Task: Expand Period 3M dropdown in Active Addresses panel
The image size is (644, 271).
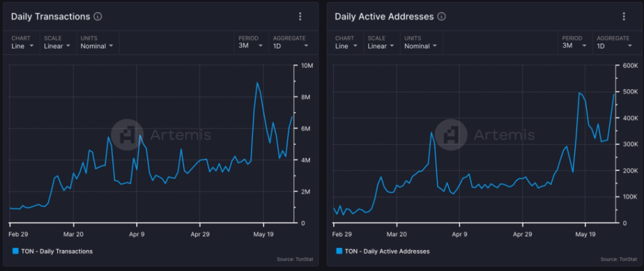Action: point(573,46)
